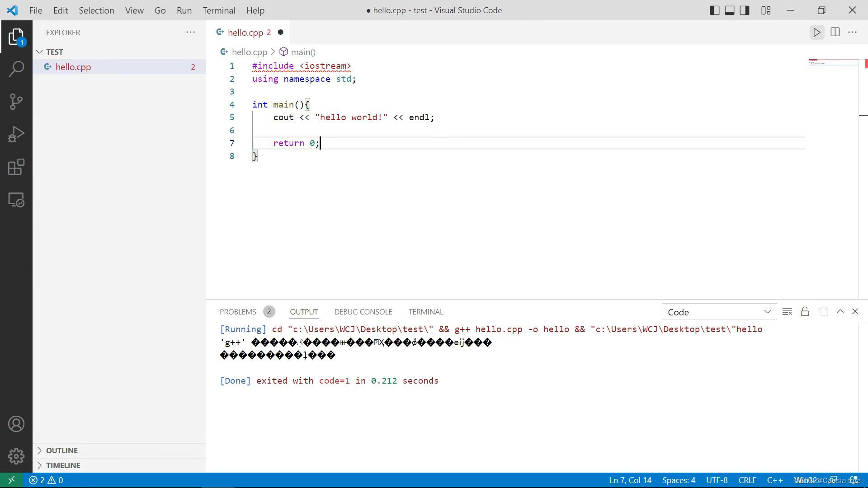868x488 pixels.
Task: Toggle the bottom panel layout
Action: pyautogui.click(x=730, y=10)
